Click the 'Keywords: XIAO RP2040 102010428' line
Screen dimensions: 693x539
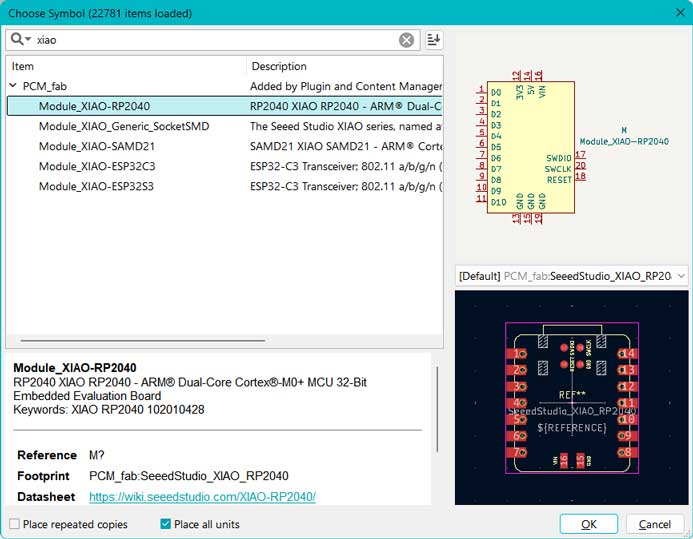point(109,410)
